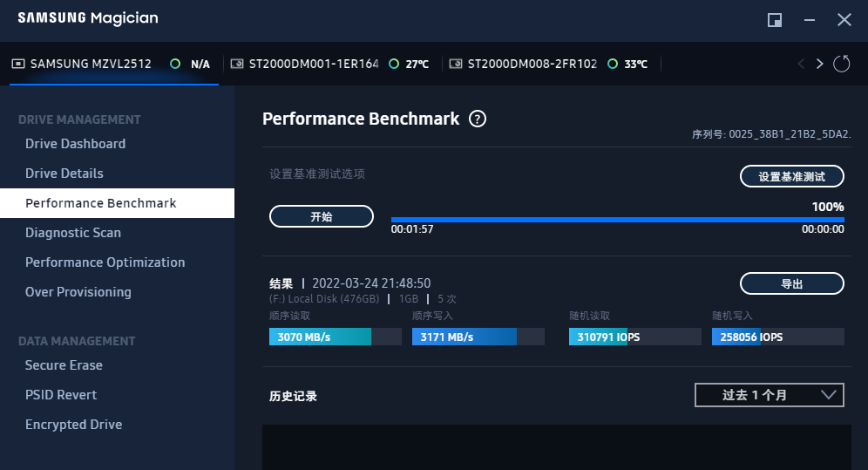Click the ST2000DM001 drive icon
The image size is (868, 470).
pos(237,64)
